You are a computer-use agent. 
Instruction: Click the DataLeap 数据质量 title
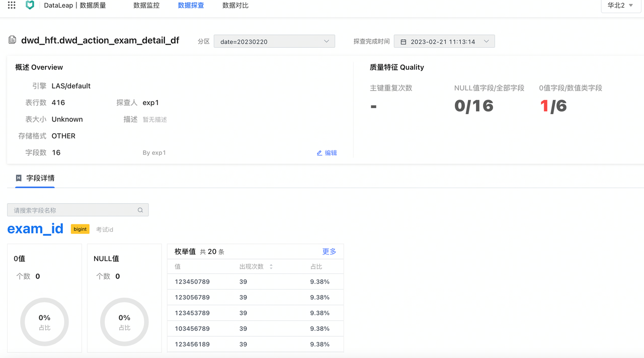click(x=75, y=6)
